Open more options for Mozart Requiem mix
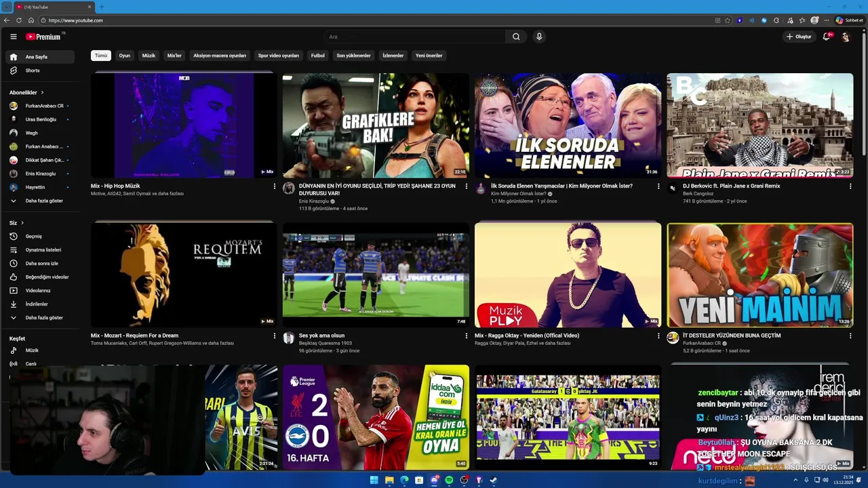Image resolution: width=868 pixels, height=488 pixels. (x=275, y=335)
